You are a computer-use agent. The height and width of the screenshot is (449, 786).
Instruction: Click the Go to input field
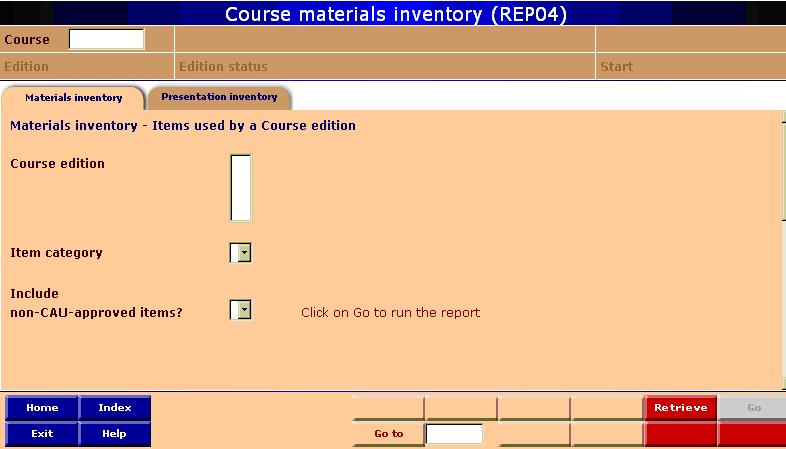pyautogui.click(x=454, y=434)
